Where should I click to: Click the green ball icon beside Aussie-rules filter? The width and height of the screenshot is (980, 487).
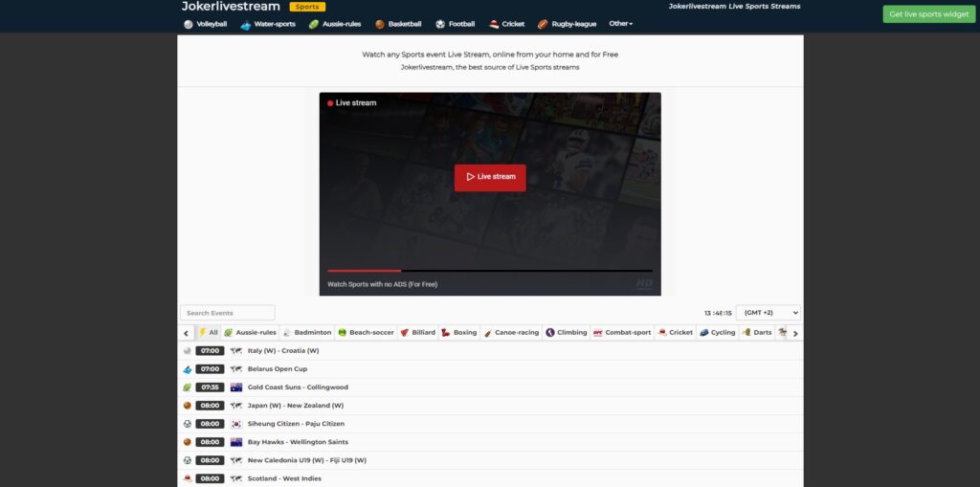pos(229,333)
